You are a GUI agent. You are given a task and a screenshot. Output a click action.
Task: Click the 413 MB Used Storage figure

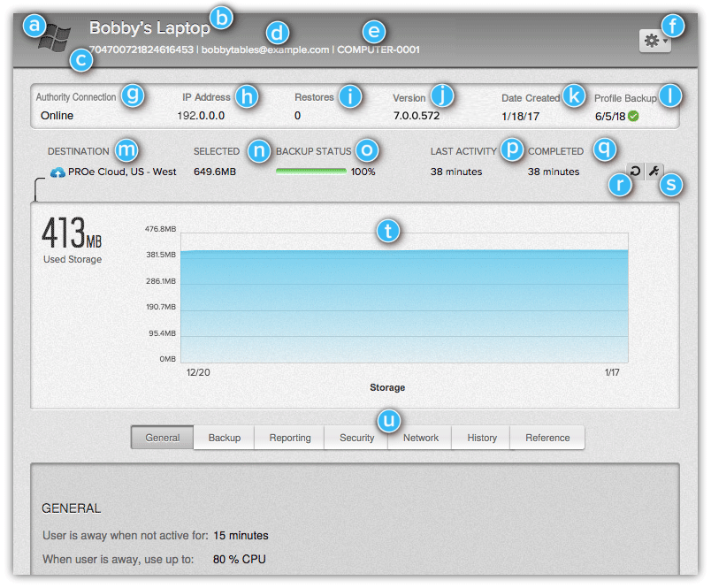73,234
